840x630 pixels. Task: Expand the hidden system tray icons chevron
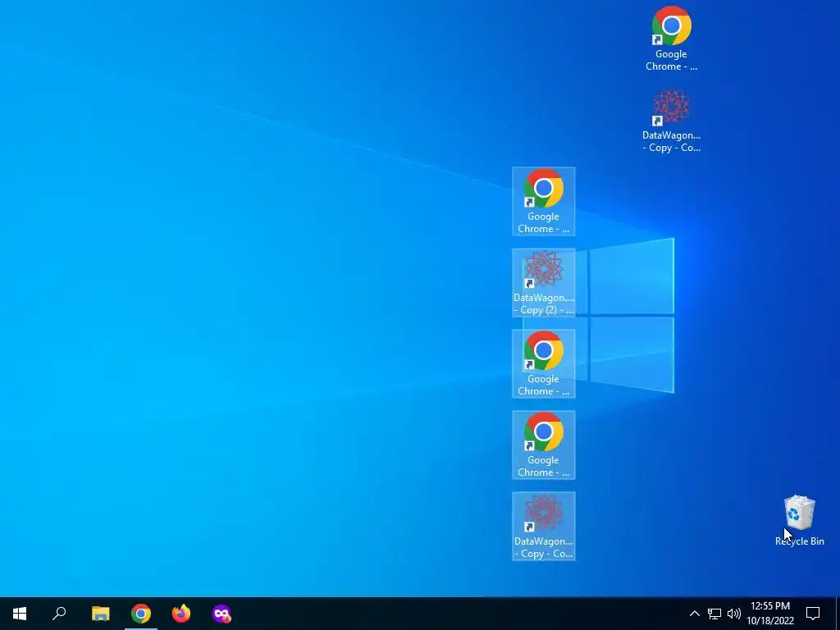tap(694, 614)
